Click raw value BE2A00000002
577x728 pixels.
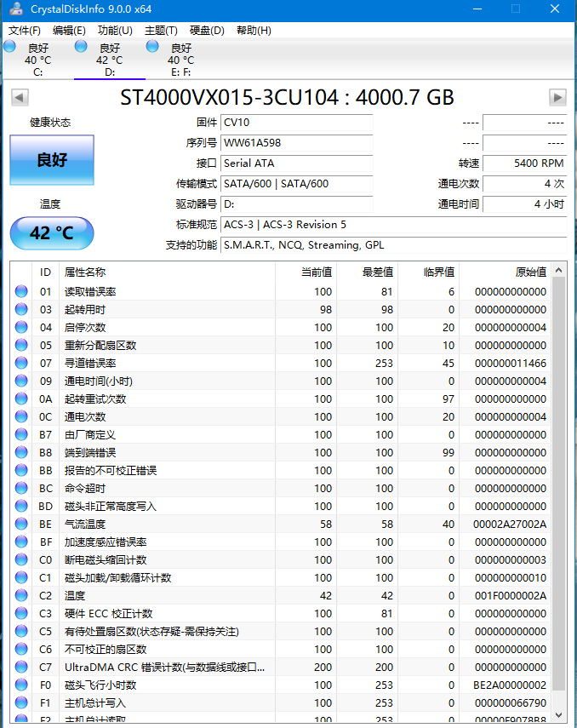[x=510, y=685]
